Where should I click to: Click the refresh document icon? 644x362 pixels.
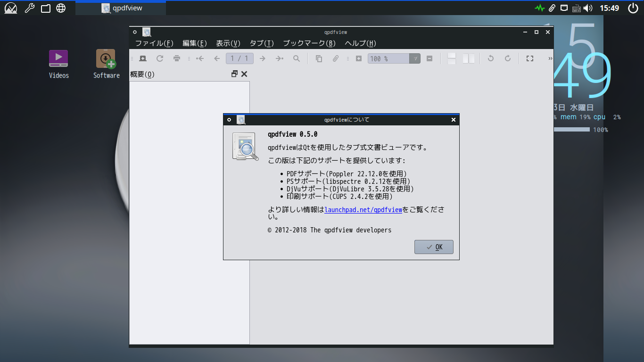tap(160, 58)
